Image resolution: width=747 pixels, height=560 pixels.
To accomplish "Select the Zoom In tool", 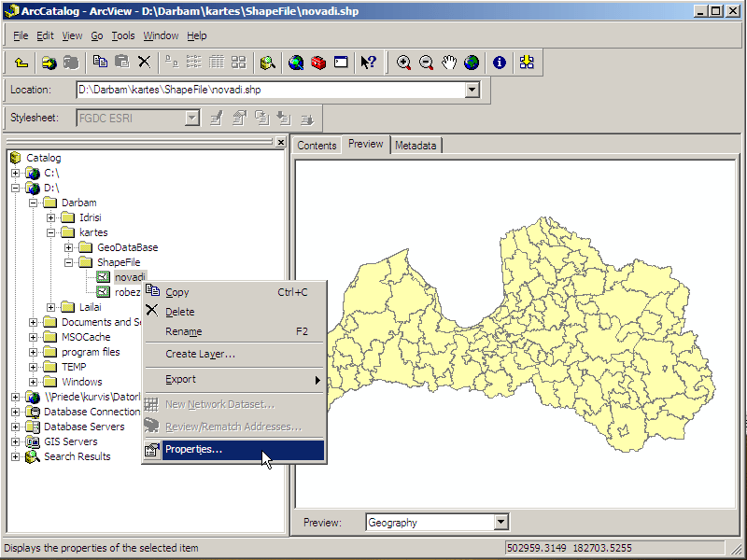I will tap(403, 63).
